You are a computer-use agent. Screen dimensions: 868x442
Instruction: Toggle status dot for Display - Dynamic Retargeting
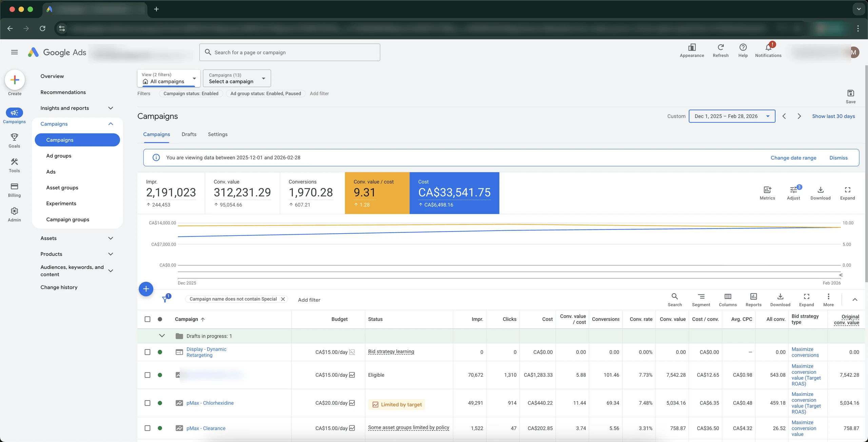pos(160,352)
